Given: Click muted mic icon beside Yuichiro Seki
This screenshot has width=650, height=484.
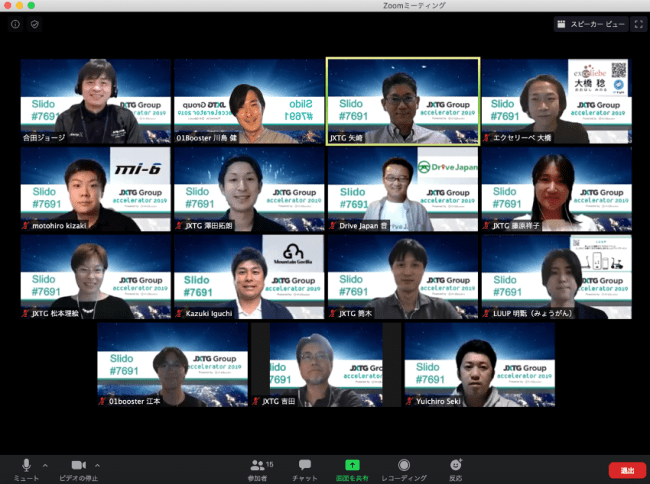Looking at the screenshot, I should coord(410,401).
